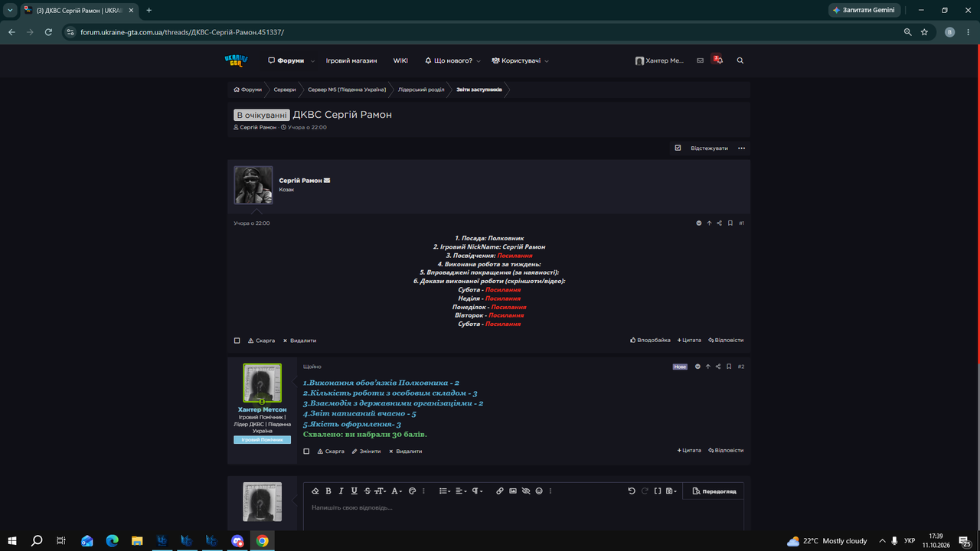Open the font size dropdown in editor
This screenshot has width=980, height=551.
click(381, 491)
